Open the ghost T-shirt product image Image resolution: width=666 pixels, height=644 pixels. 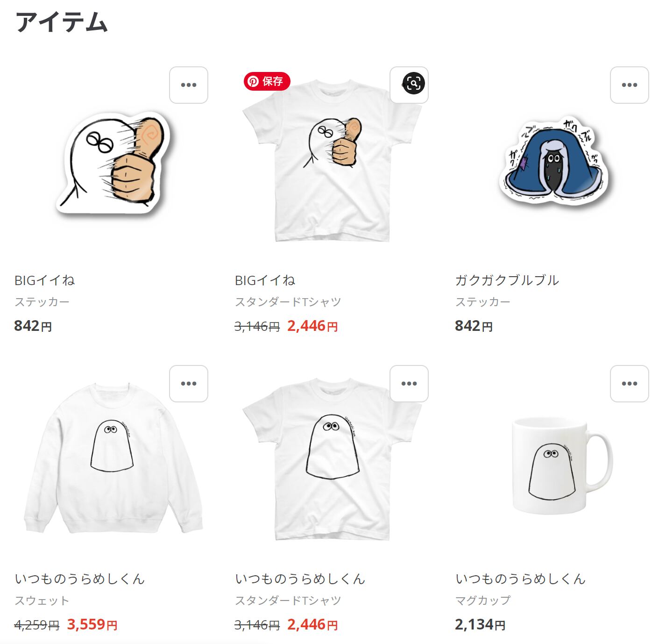coord(332,459)
